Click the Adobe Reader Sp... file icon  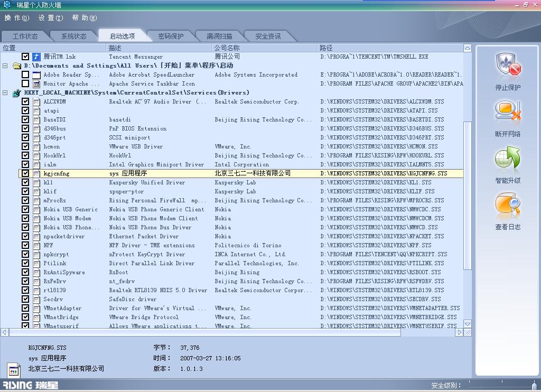click(x=36, y=74)
